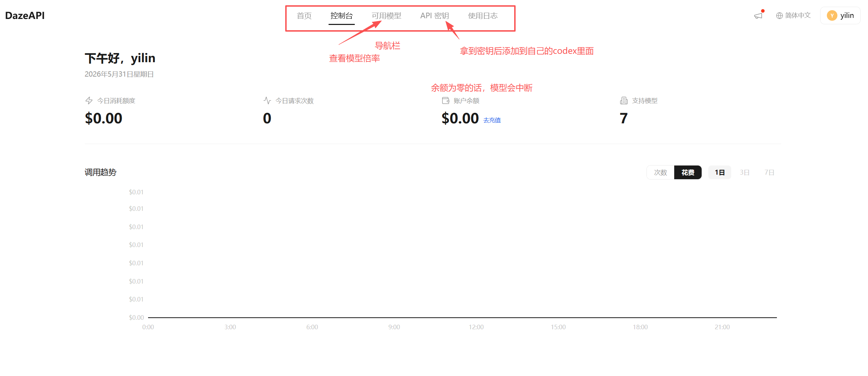868x376 pixels.
Task: Click the 15:00 label on chart axis
Action: pyautogui.click(x=558, y=327)
